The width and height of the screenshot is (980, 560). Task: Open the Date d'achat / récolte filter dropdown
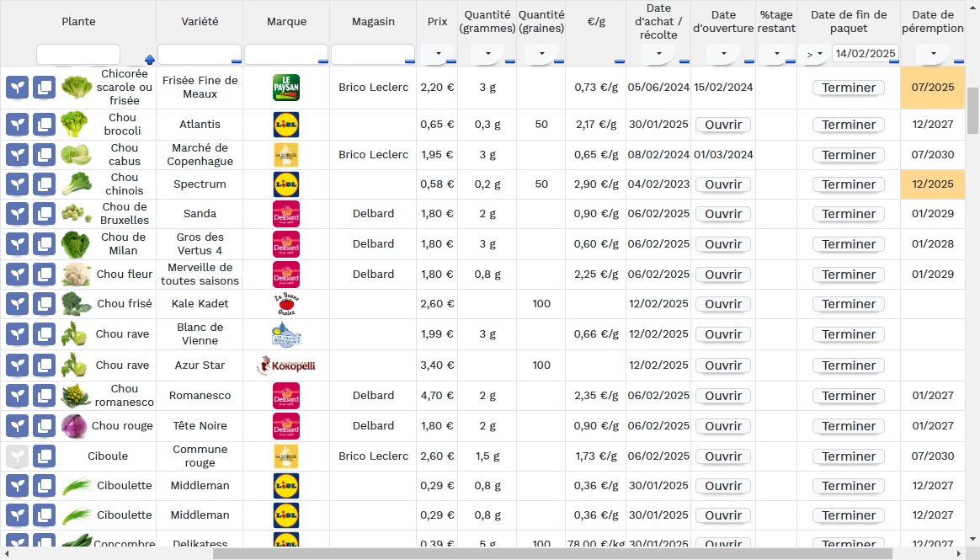click(658, 54)
